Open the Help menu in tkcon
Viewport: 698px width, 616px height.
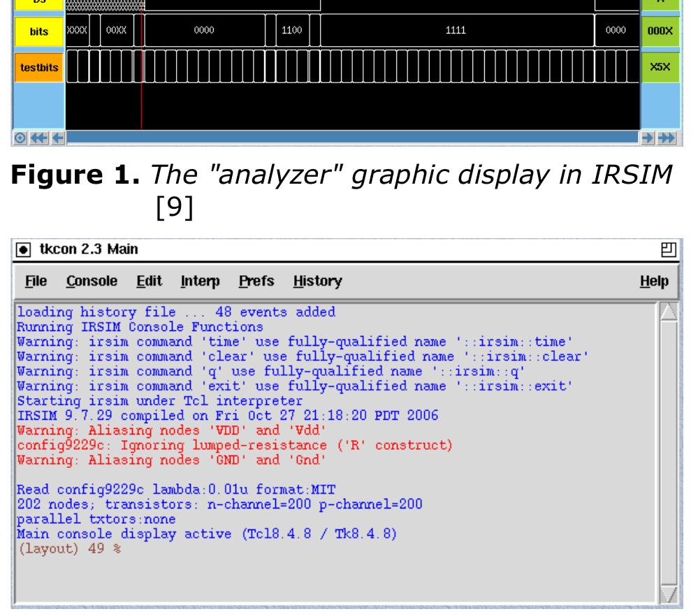point(655,281)
